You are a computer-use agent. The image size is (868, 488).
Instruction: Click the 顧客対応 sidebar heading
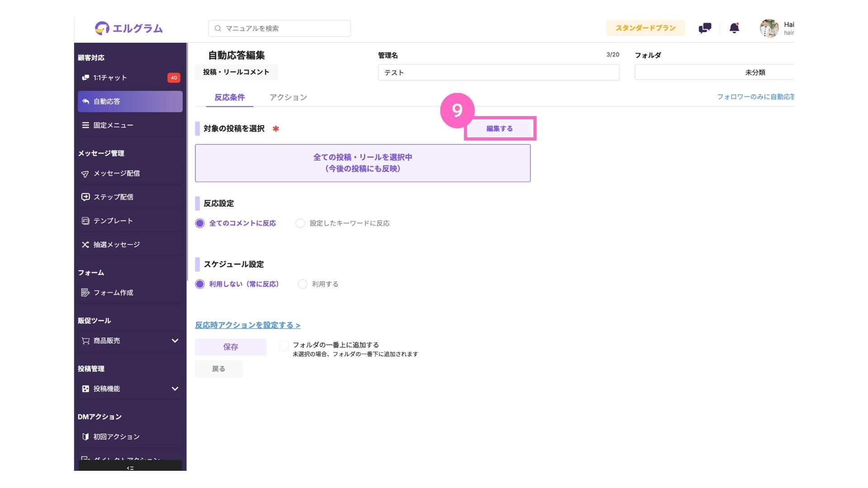(91, 58)
